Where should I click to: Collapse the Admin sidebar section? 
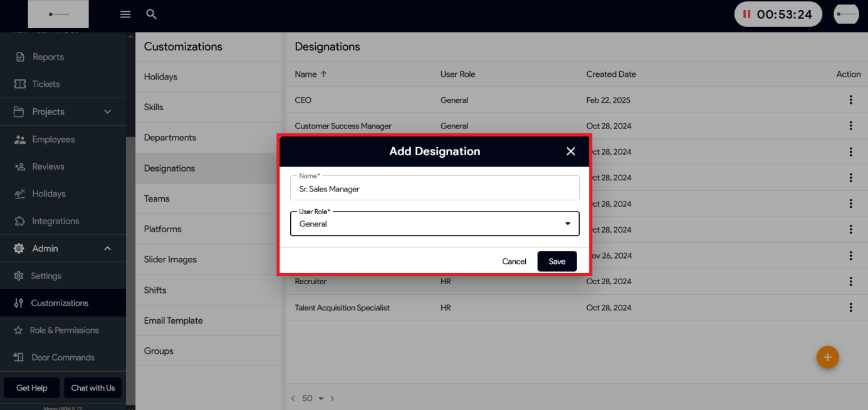tap(107, 249)
